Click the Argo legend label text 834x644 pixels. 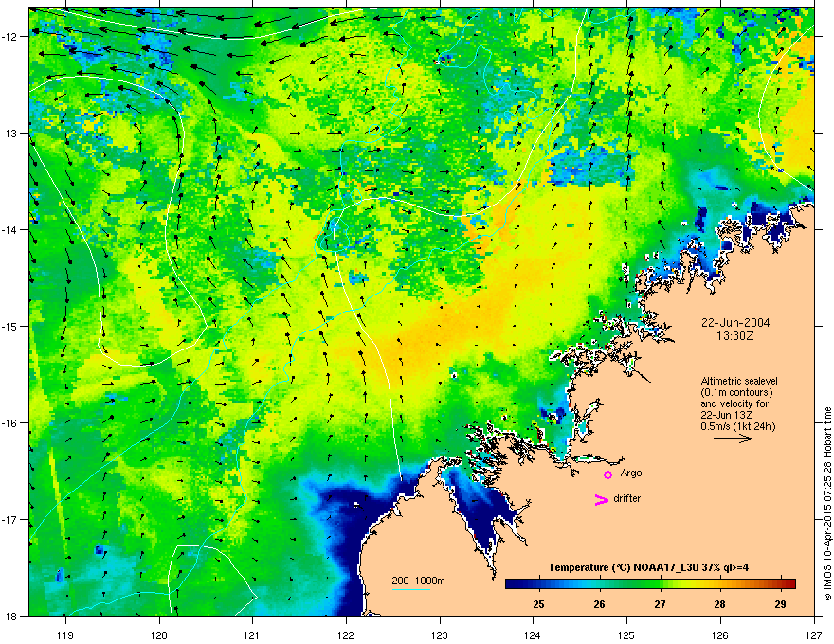pos(631,473)
